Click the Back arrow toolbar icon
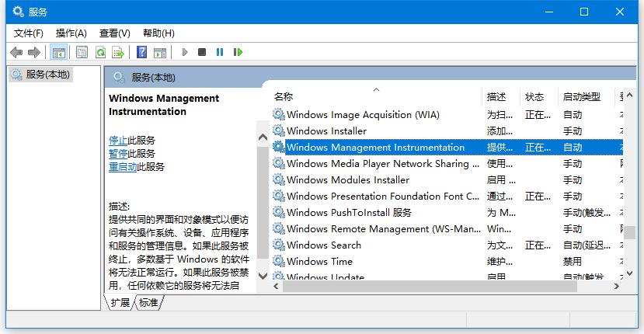This screenshot has height=334, width=644. [x=16, y=52]
